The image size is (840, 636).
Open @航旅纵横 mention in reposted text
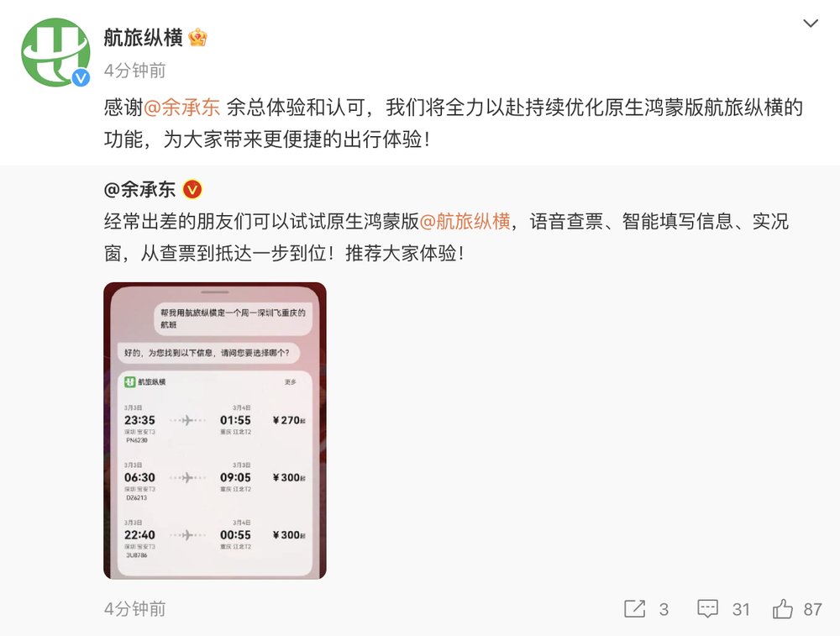pyautogui.click(x=465, y=221)
